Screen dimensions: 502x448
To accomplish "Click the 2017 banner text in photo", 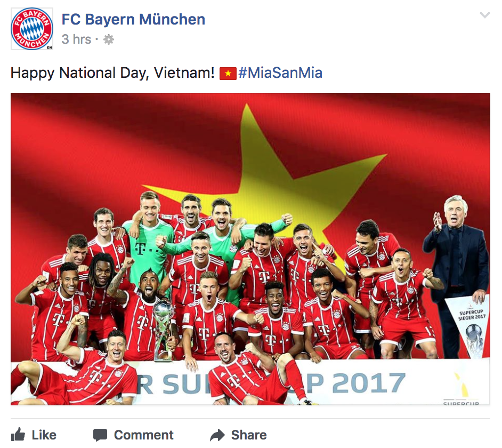I will pyautogui.click(x=369, y=382).
